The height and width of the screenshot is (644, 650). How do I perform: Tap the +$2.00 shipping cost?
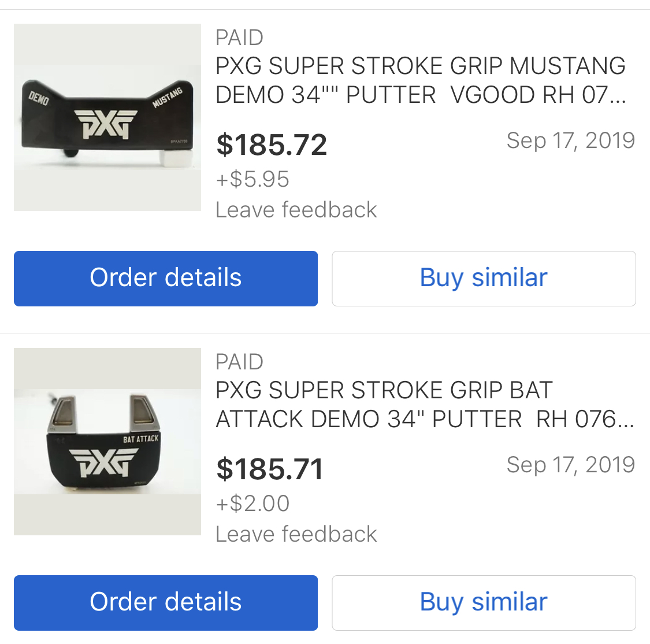pyautogui.click(x=252, y=504)
